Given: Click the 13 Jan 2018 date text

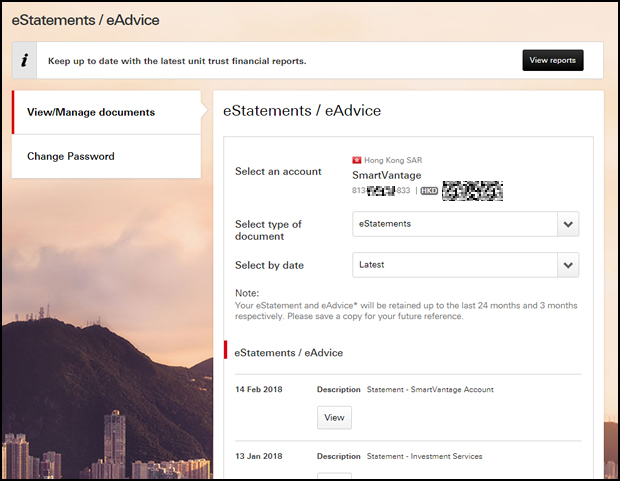Looking at the screenshot, I should point(259,456).
